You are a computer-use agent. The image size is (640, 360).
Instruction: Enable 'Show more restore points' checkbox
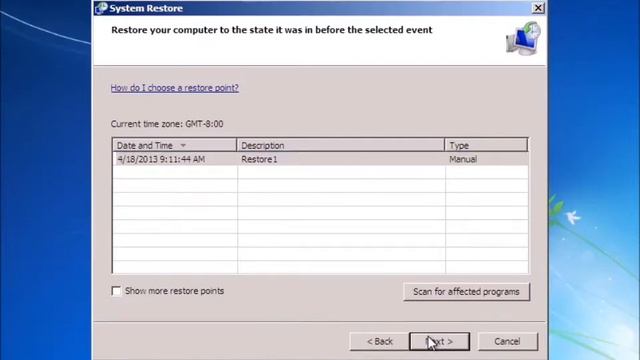click(x=116, y=291)
